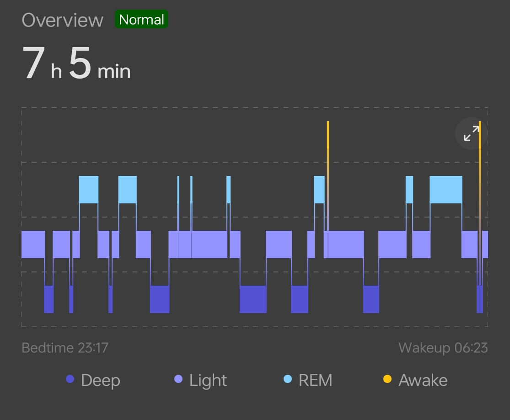Viewport: 510px width, 420px height.
Task: Click the widest deep sleep block
Action: (x=253, y=299)
